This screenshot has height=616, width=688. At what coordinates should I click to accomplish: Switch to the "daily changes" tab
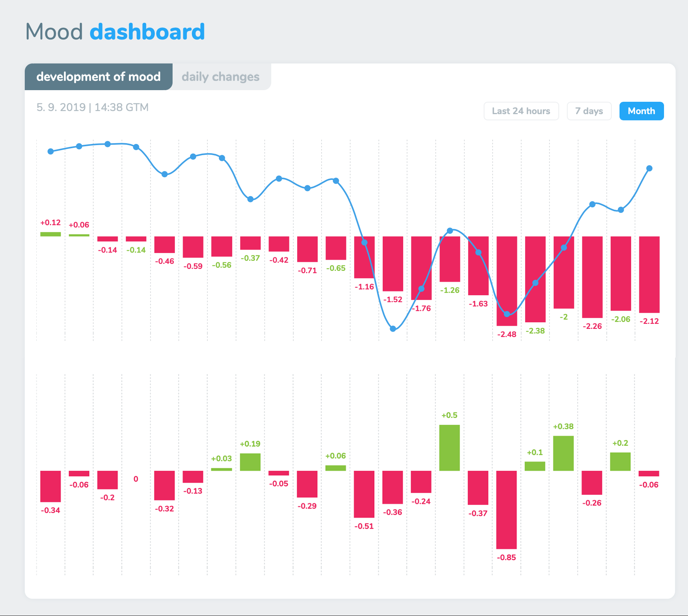(221, 77)
